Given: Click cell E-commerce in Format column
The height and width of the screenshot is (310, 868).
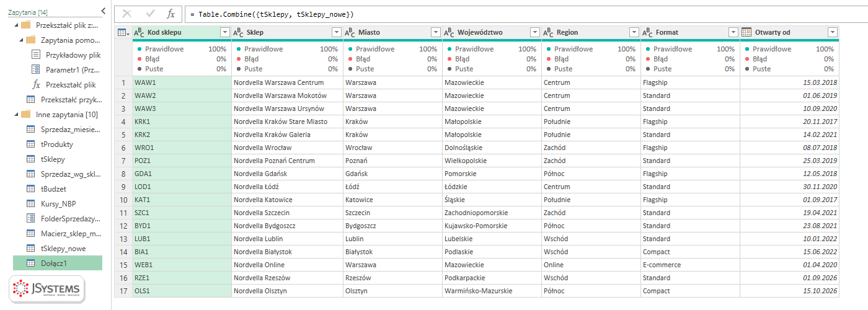Looking at the screenshot, I should pos(690,265).
